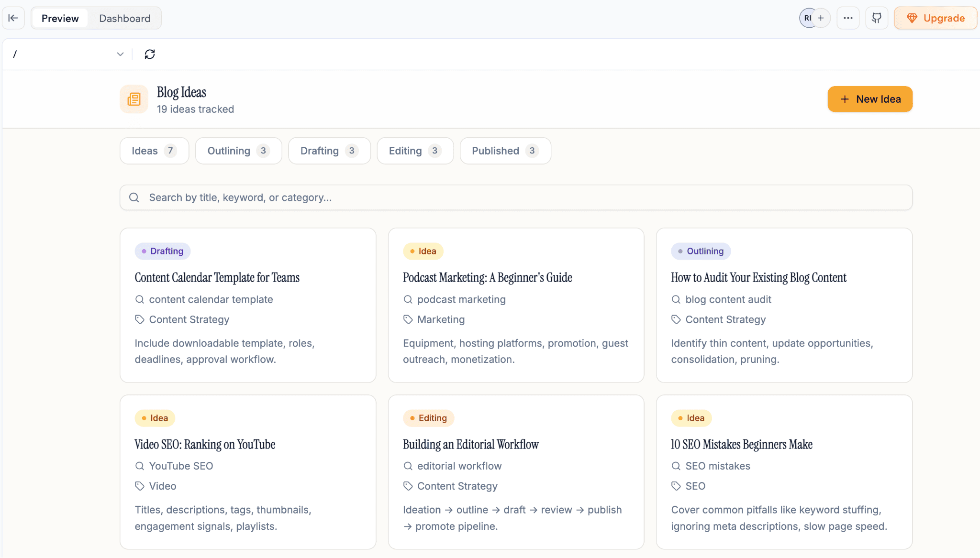
Task: Click Idea badge on 10 SEO Mistakes card
Action: [x=691, y=418]
